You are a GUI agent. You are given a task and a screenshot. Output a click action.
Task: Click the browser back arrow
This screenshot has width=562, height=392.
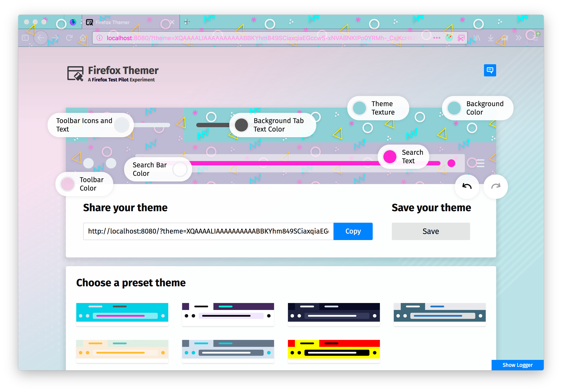pos(41,38)
